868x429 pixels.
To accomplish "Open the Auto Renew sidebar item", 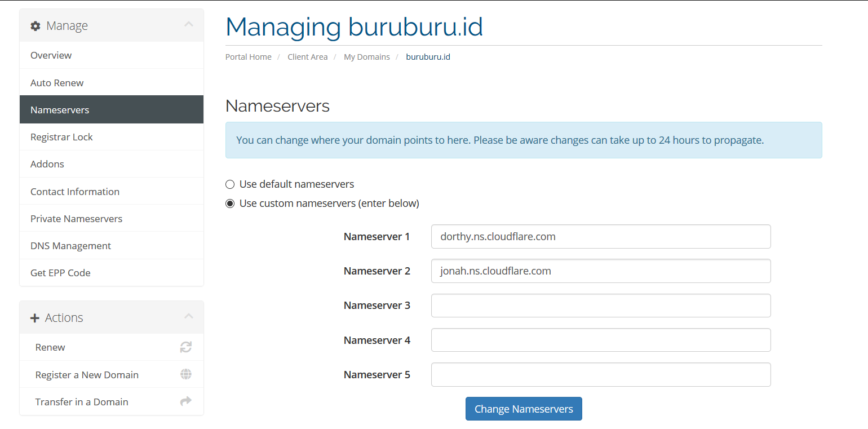I will [x=112, y=83].
